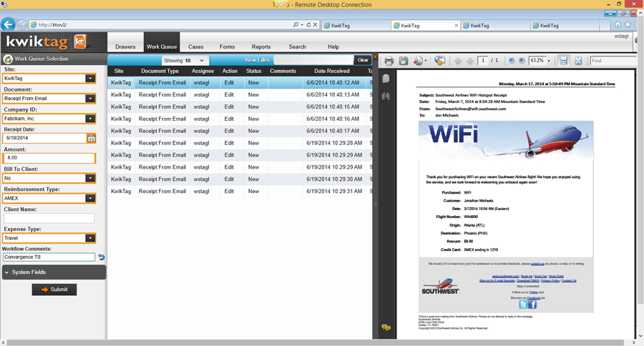The width and height of the screenshot is (644, 346).
Task: Click Edit on the 6/19/2014 10:29:28 AM row
Action: tap(229, 143)
